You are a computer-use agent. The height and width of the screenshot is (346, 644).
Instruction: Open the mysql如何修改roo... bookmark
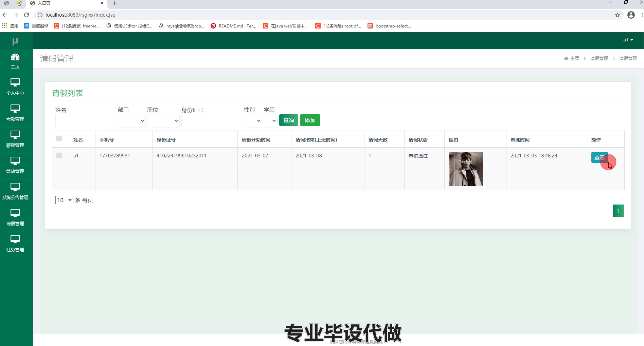[x=181, y=26]
